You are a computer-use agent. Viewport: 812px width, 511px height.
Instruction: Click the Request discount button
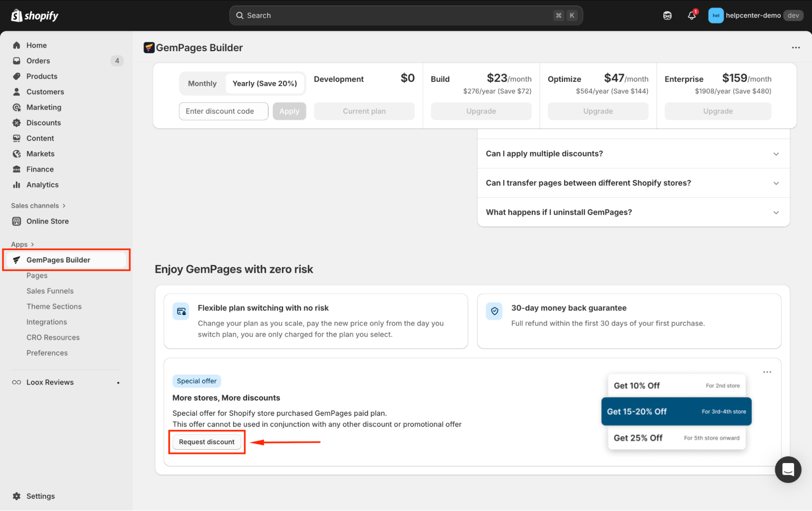click(206, 442)
